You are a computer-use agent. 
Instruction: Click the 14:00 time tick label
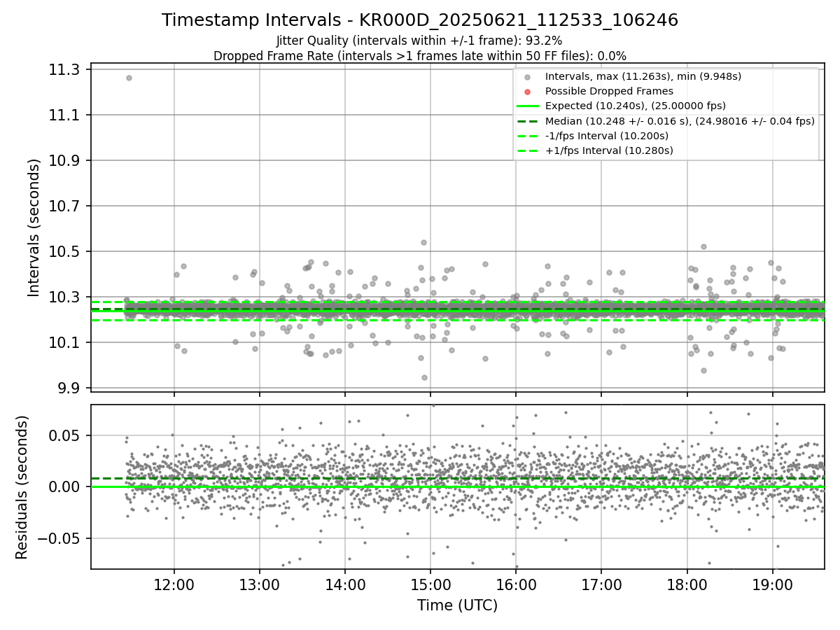tap(345, 584)
